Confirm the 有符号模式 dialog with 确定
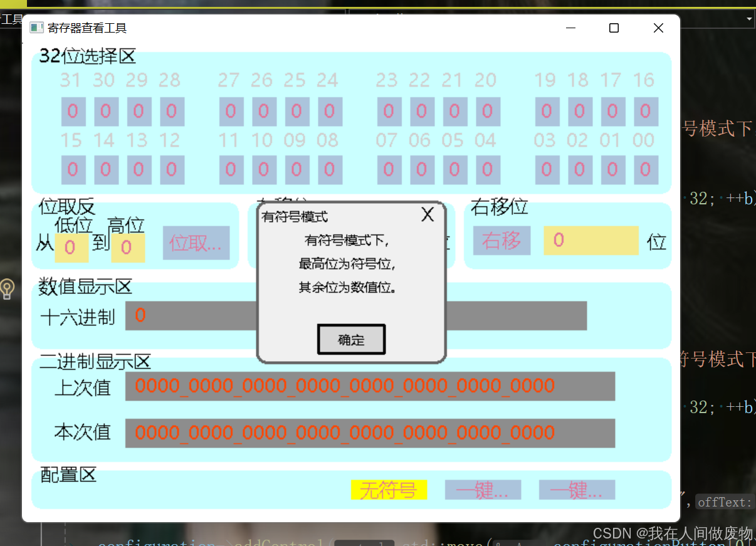 pos(351,339)
